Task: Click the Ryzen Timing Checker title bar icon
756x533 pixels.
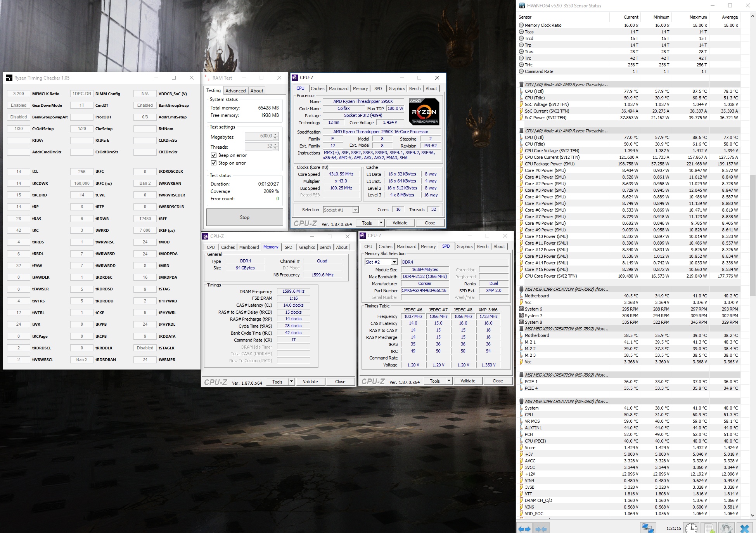Action: 9,78
